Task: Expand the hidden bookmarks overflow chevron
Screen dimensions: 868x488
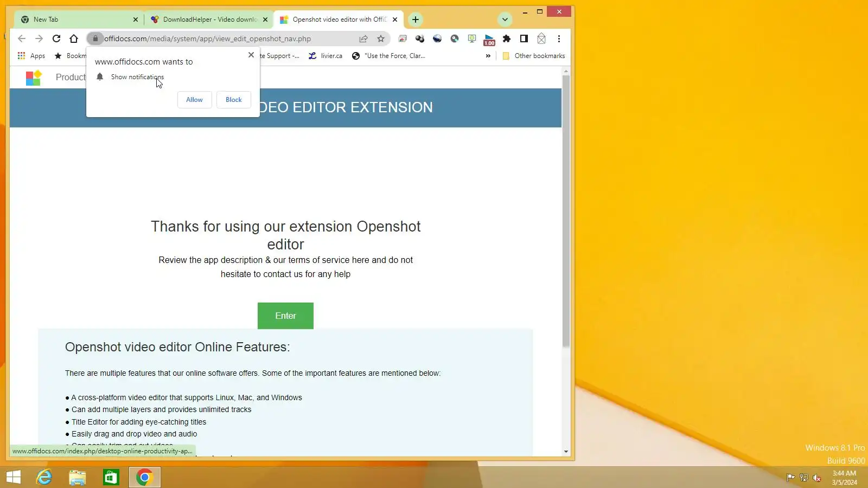Action: click(x=488, y=56)
